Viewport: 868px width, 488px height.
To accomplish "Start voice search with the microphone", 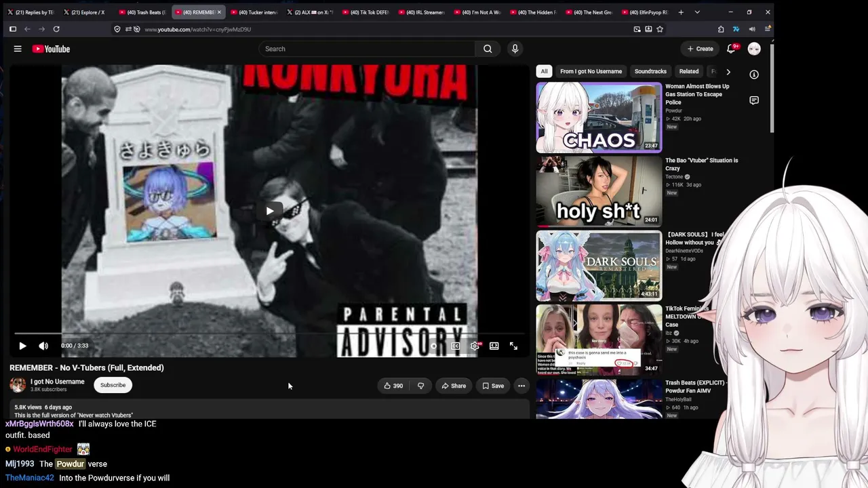I will [515, 49].
